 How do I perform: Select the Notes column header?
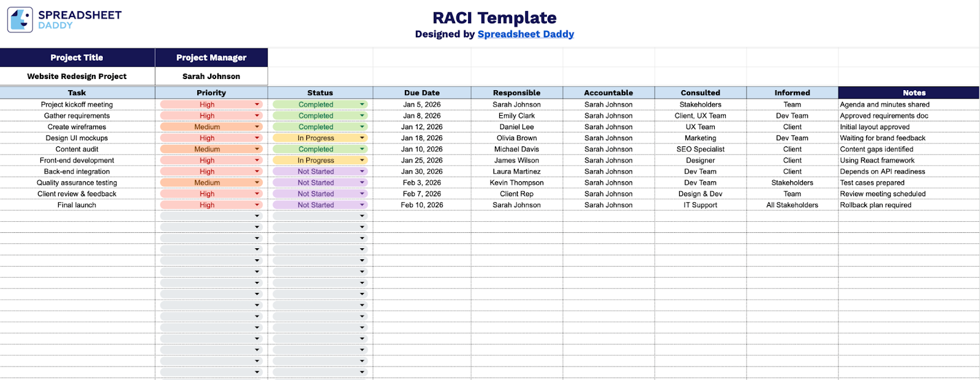tap(909, 93)
